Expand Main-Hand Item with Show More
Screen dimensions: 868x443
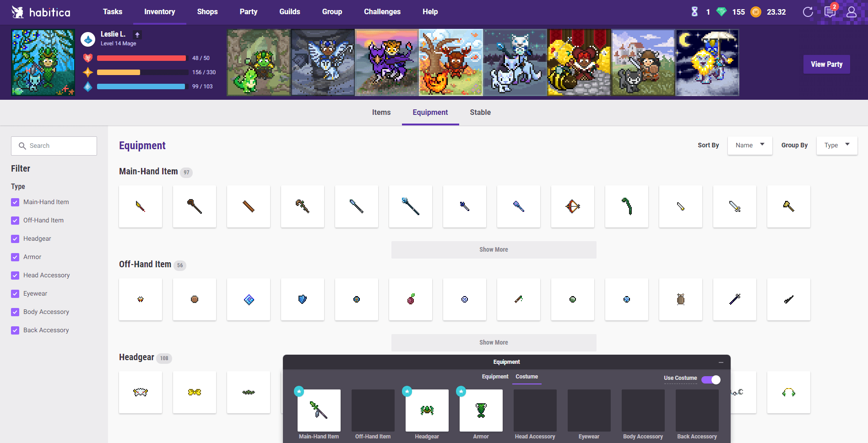click(494, 249)
